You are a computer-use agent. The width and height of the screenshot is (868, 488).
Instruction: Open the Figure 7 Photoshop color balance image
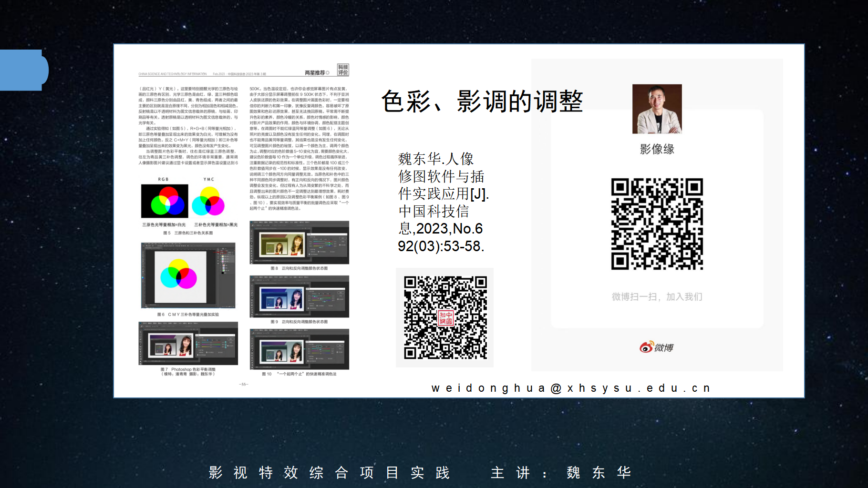(188, 343)
